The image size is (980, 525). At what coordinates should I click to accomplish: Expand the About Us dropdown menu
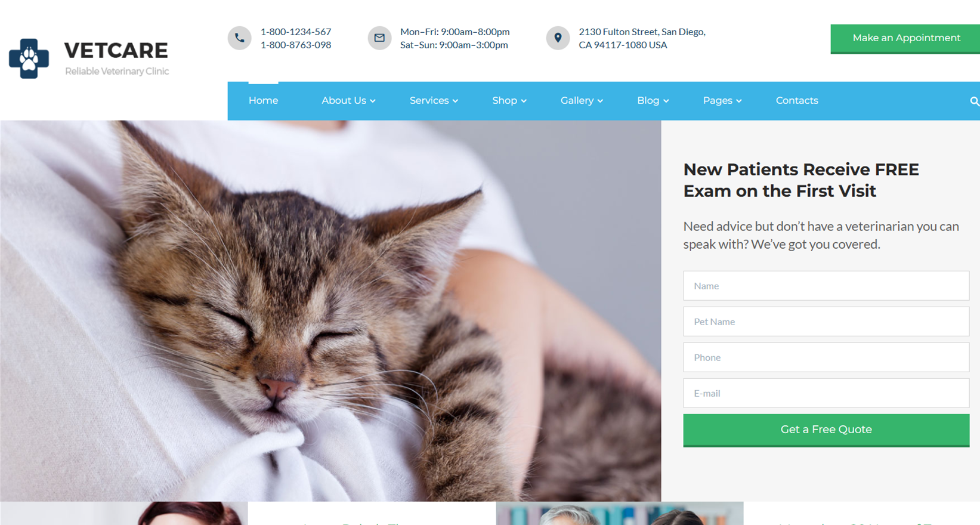coord(348,101)
